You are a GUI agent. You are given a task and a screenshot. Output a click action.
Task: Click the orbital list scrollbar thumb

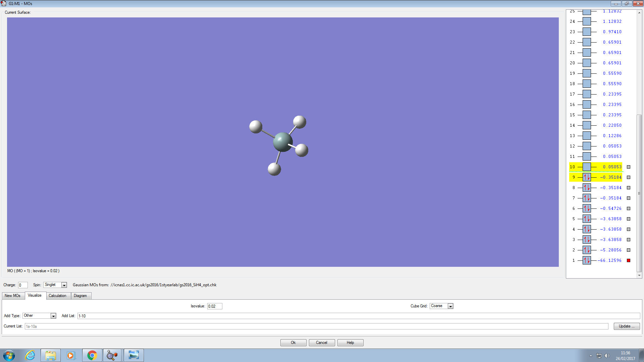(639, 193)
